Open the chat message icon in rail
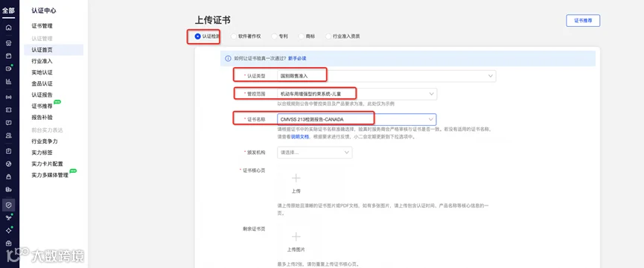The height and width of the screenshot is (268, 644). pyautogui.click(x=9, y=122)
